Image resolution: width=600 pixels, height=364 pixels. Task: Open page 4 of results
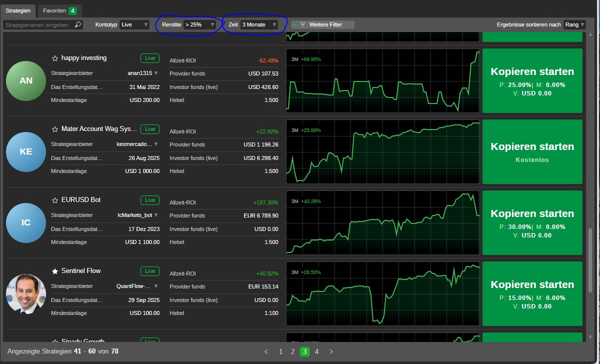[316, 351]
